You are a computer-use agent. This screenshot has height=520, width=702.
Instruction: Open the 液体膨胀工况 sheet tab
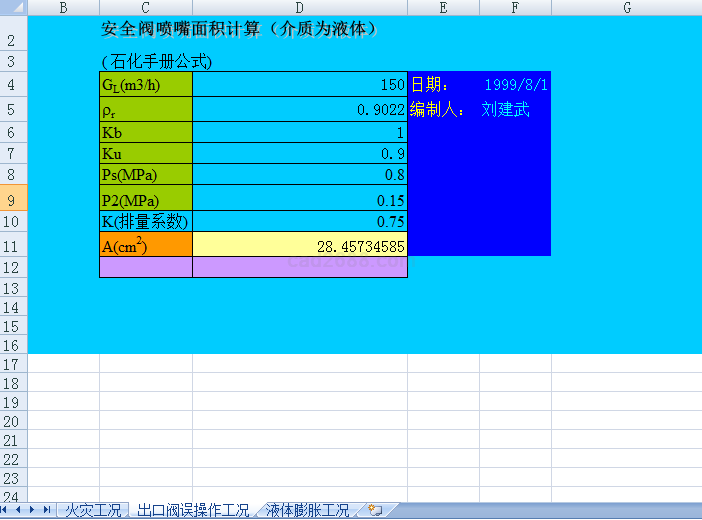[x=308, y=510]
